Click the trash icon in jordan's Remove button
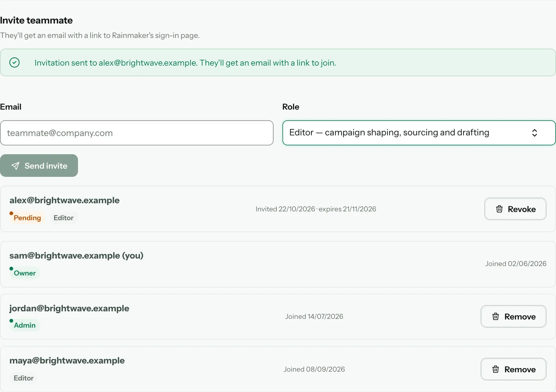 496,316
